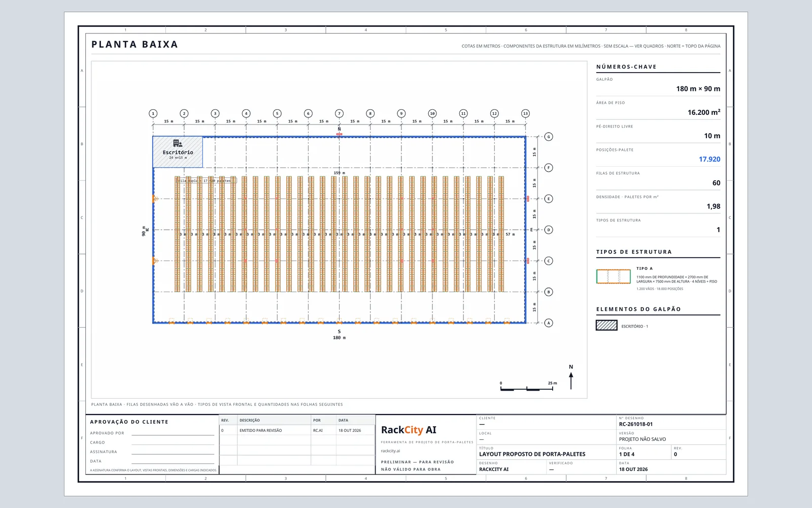The image size is (812, 508).
Task: Click the Tipo A rack legend swatch
Action: tap(614, 276)
